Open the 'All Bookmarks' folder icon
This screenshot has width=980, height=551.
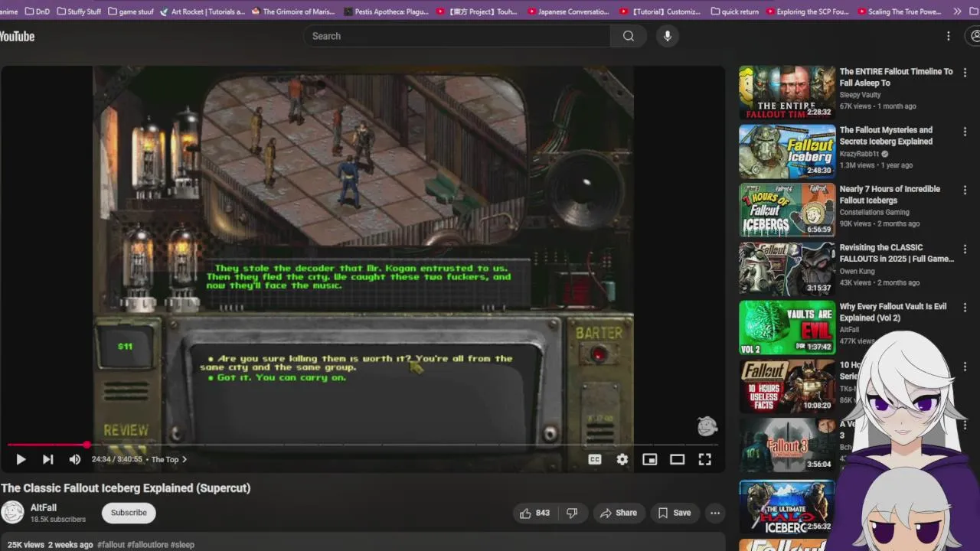click(x=975, y=11)
